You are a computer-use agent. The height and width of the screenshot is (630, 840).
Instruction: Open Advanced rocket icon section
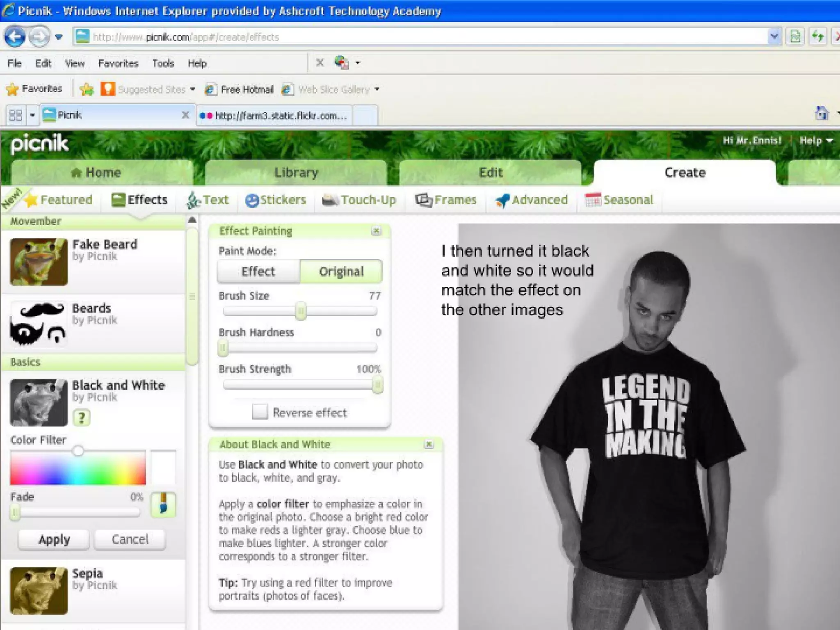click(x=532, y=200)
